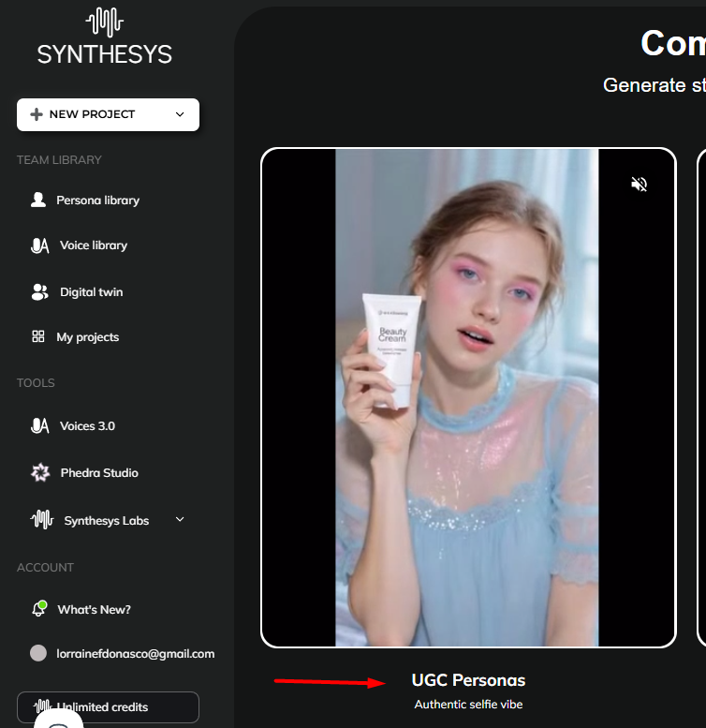Click the Persona library person icon
This screenshot has width=706, height=728.
click(38, 200)
